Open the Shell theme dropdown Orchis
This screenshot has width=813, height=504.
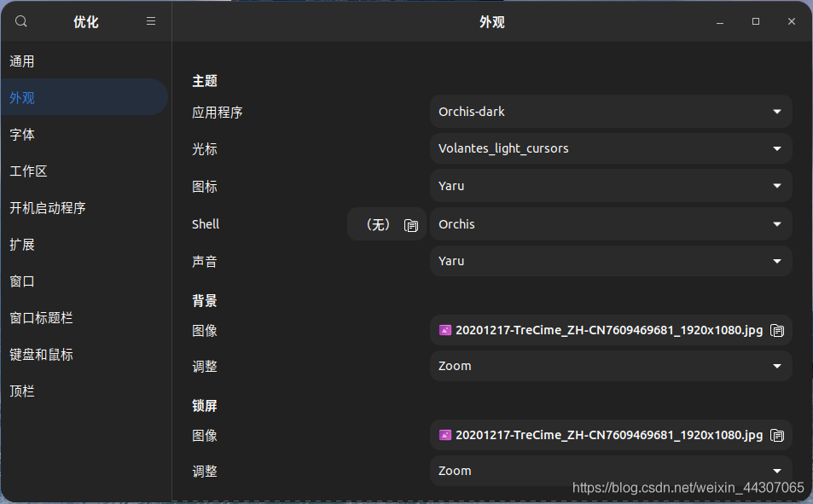tap(611, 224)
